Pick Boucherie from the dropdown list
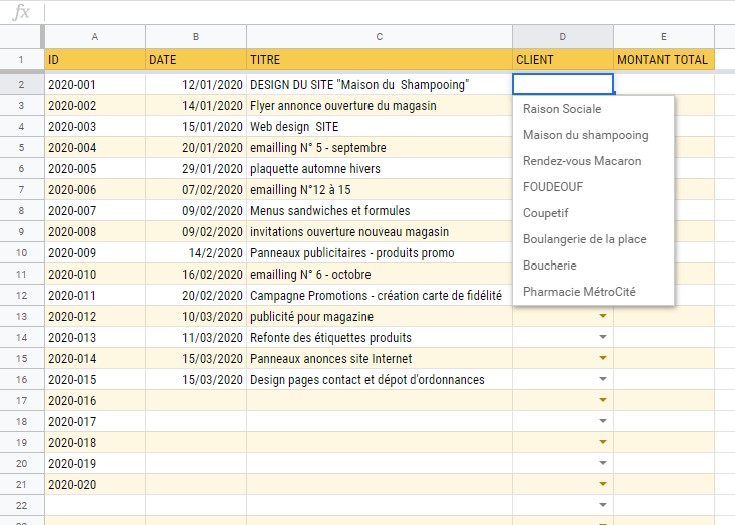The width and height of the screenshot is (735, 525). click(593, 265)
